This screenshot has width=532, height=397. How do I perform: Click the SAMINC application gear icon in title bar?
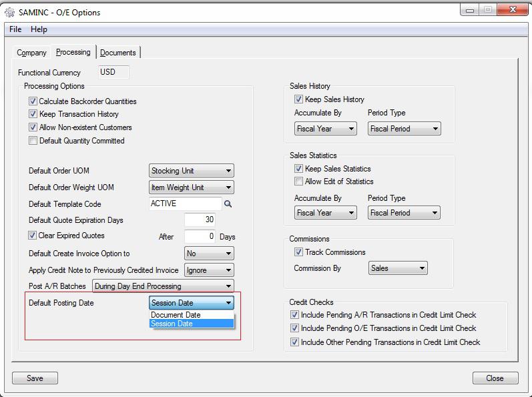pos(9,13)
